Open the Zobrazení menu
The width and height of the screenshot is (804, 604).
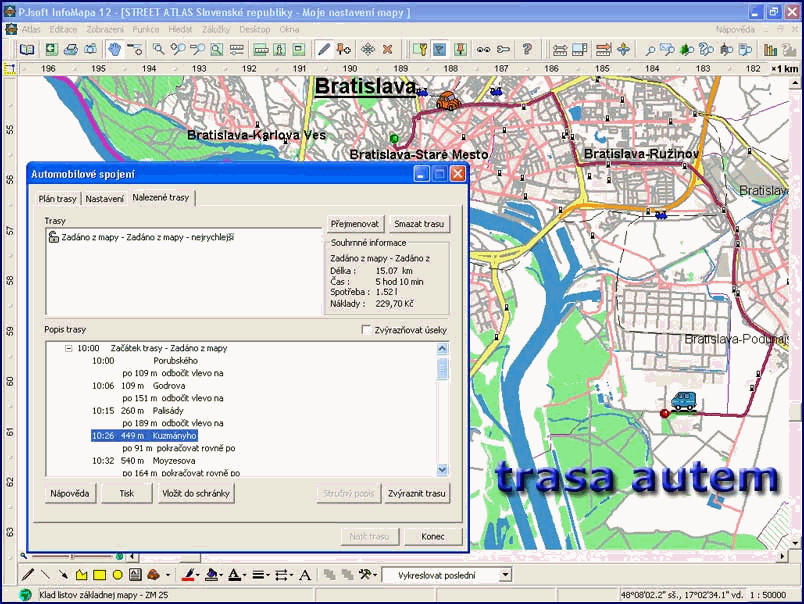pos(105,29)
